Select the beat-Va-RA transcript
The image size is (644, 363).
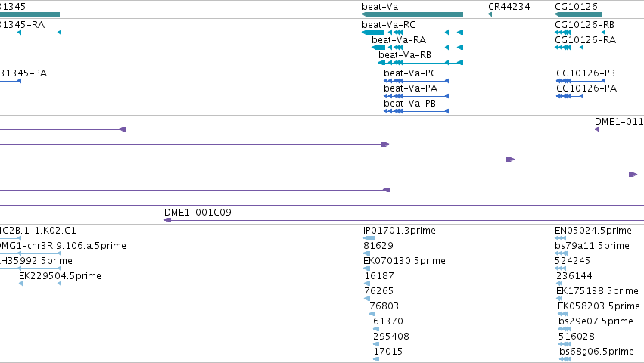click(x=417, y=48)
